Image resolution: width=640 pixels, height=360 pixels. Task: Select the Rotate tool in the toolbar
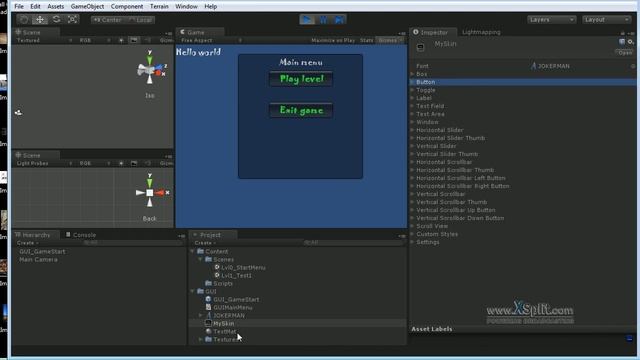pos(56,19)
